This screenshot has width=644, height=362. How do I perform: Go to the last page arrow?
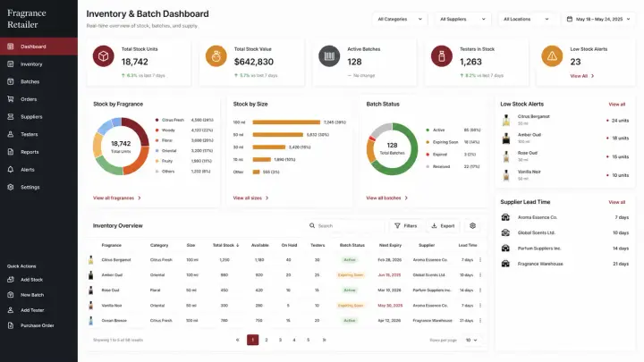(x=324, y=340)
